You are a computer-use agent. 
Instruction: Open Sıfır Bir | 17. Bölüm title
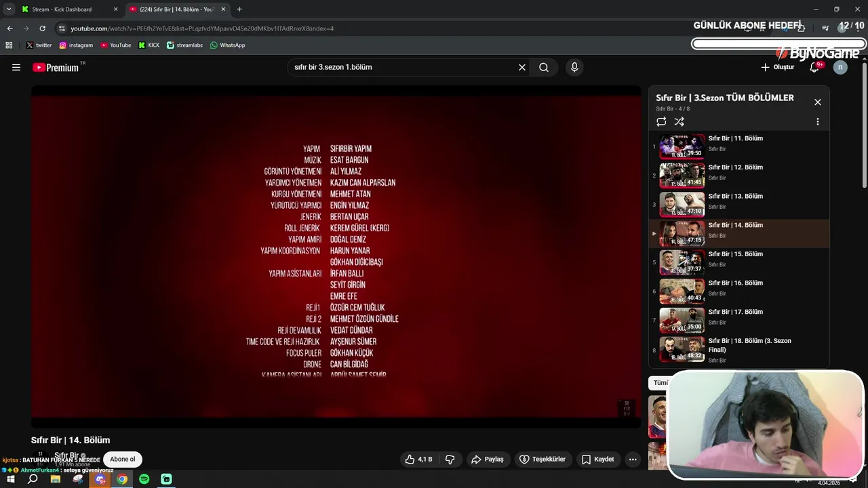(x=736, y=312)
